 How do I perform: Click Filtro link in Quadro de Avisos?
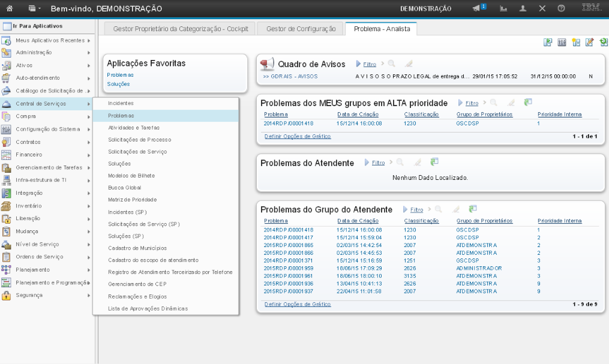click(x=370, y=64)
